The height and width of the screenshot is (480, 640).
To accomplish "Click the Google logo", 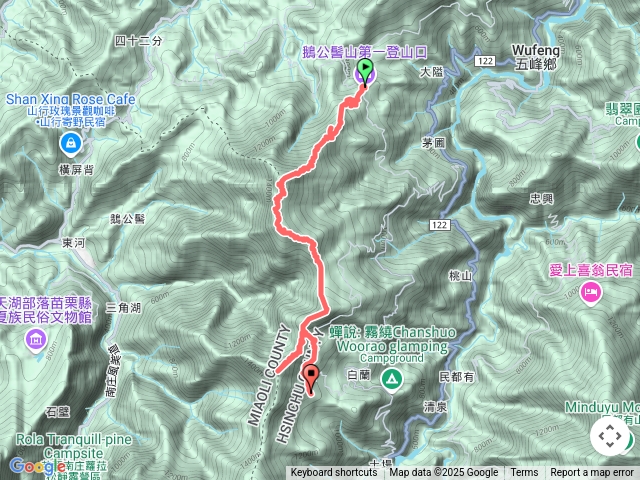I will pyautogui.click(x=38, y=466).
